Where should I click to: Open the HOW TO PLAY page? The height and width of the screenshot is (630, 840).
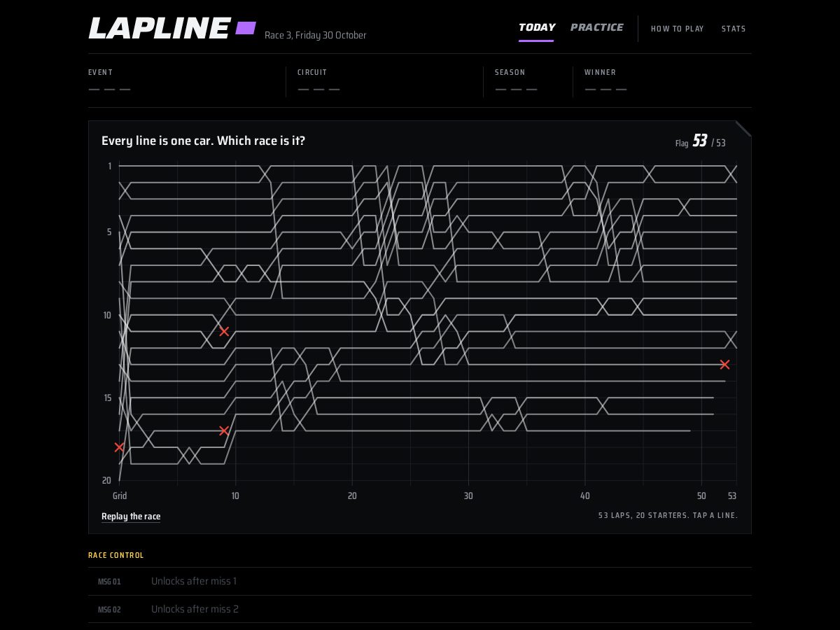tap(677, 29)
